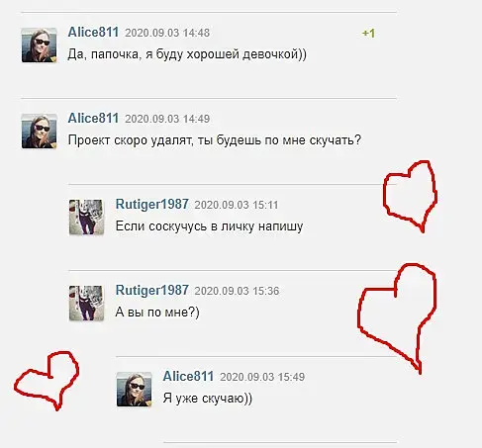Click the 2020.09.03 15:36 timestamp
This screenshot has width=482, height=448.
[237, 291]
